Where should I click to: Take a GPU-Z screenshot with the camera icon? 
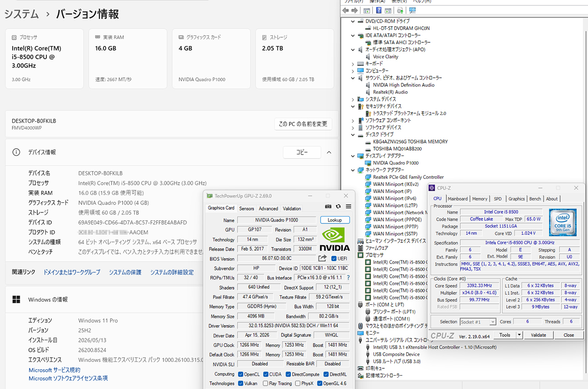(x=328, y=207)
